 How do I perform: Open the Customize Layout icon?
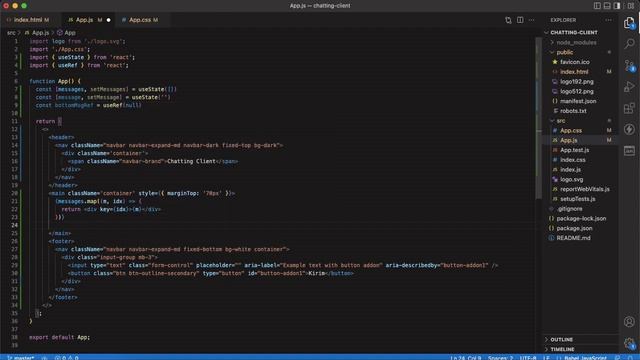click(631, 6)
